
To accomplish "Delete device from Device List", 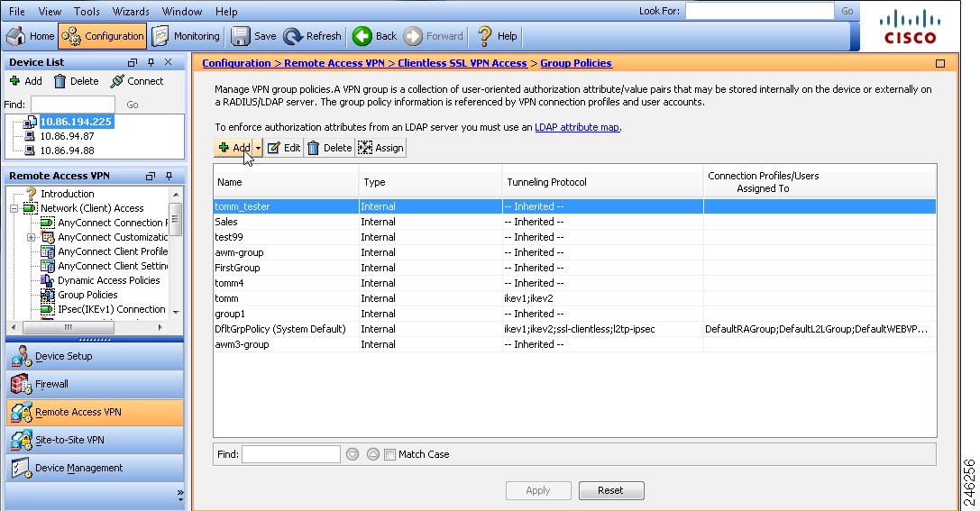I will pyautogui.click(x=77, y=81).
